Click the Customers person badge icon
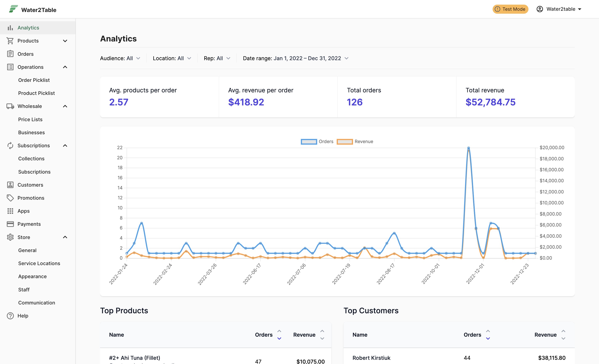The image size is (599, 364). coord(10,185)
